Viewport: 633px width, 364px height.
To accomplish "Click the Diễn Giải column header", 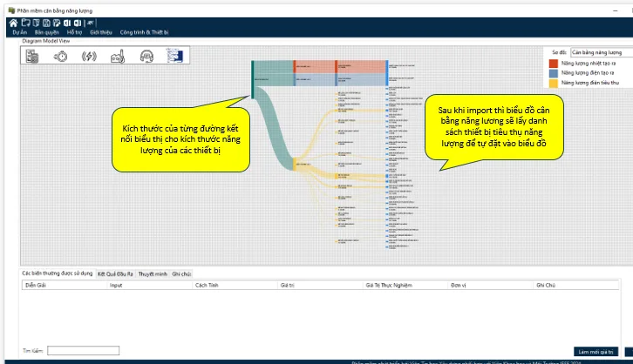I will 65,285.
